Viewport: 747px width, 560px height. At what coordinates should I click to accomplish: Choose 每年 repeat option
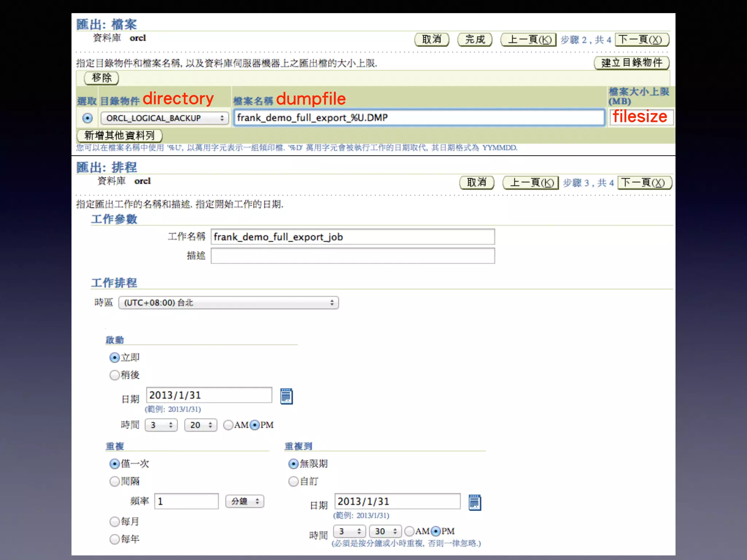point(115,539)
